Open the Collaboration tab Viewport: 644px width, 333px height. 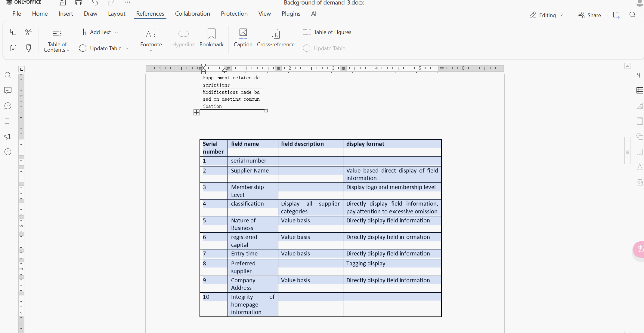[x=192, y=14]
